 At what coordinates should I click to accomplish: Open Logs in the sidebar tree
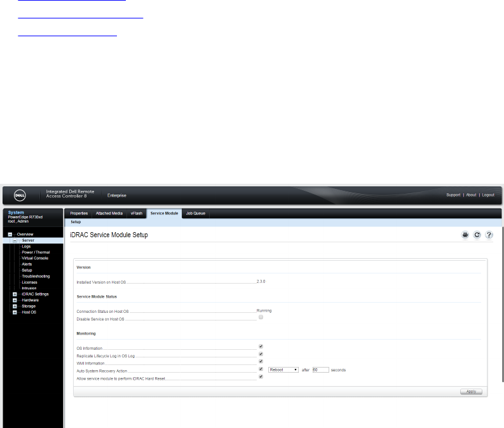tap(26, 247)
